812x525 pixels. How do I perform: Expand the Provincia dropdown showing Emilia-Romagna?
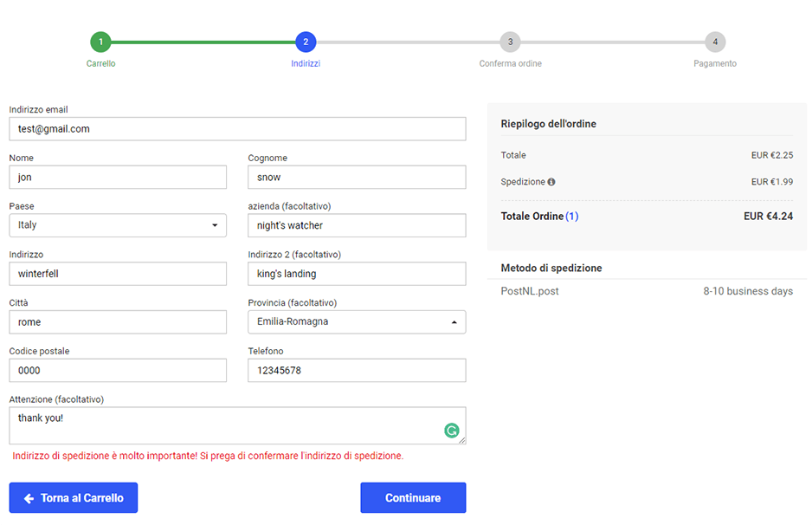click(357, 322)
